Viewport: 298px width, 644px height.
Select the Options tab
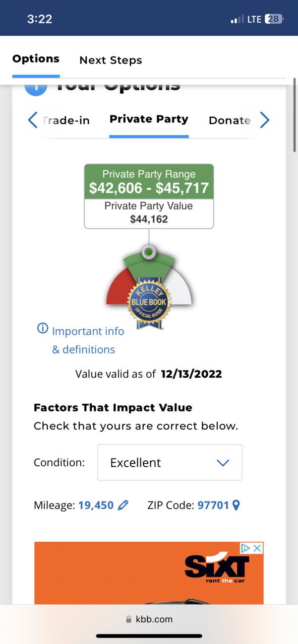point(36,59)
